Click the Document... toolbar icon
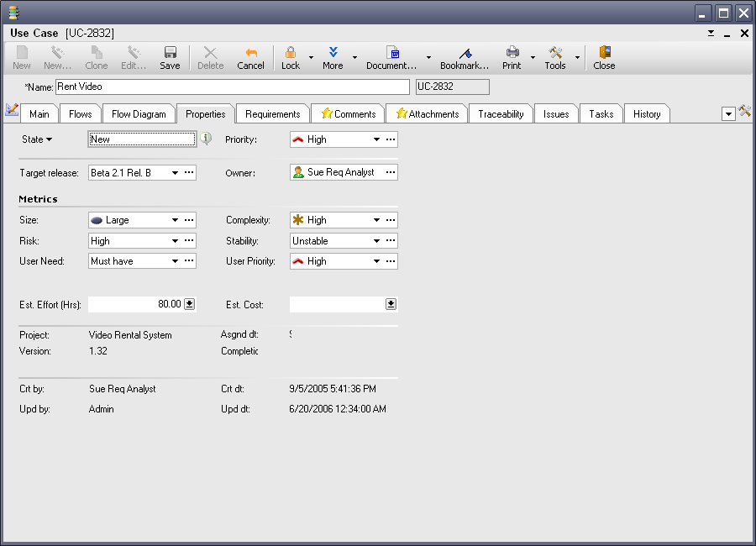 pos(391,58)
